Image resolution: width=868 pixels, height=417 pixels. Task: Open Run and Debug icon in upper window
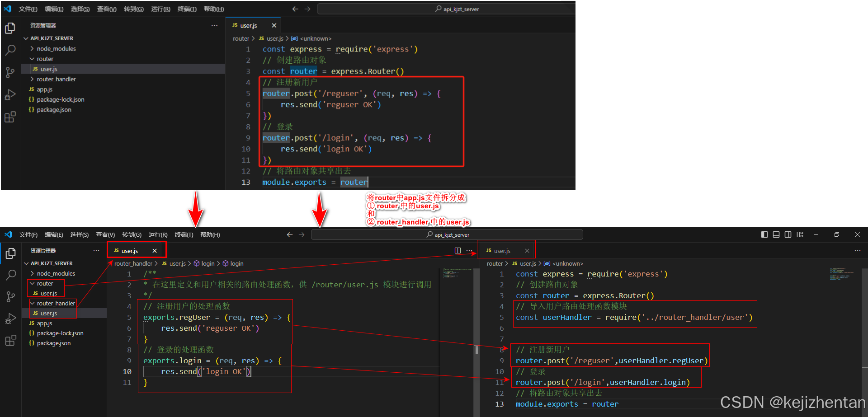10,94
